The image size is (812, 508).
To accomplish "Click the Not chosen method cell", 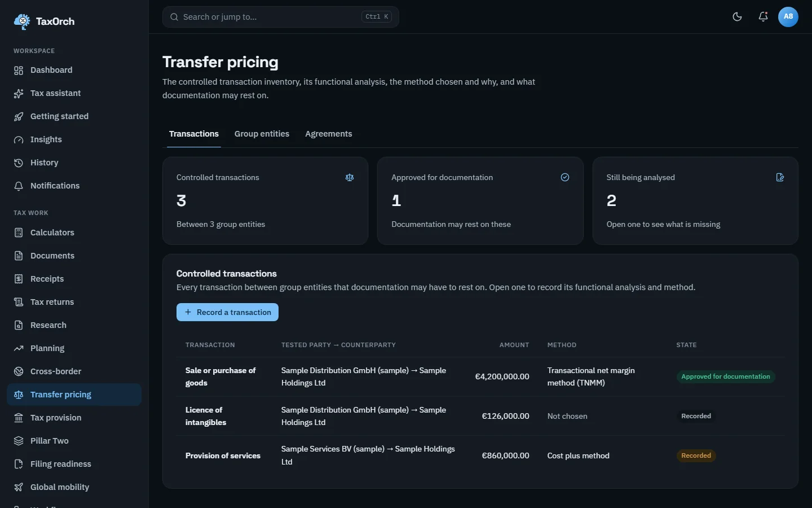I will tap(567, 416).
